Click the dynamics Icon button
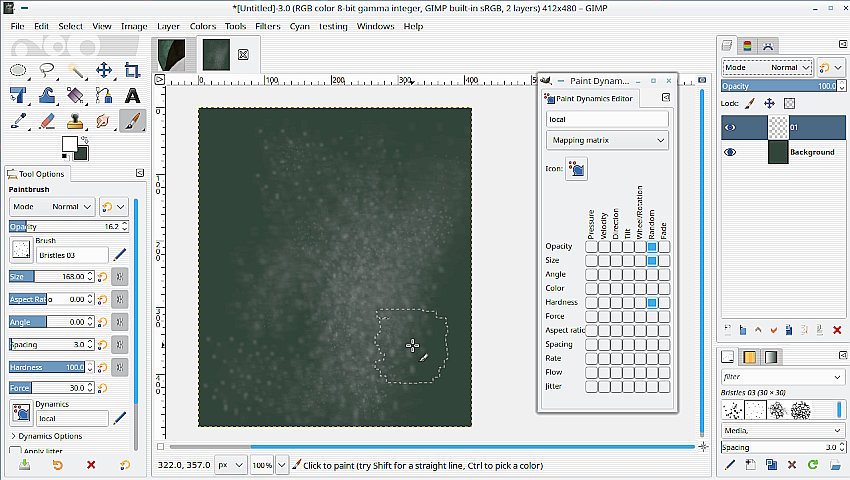This screenshot has height=480, width=850. pos(577,169)
